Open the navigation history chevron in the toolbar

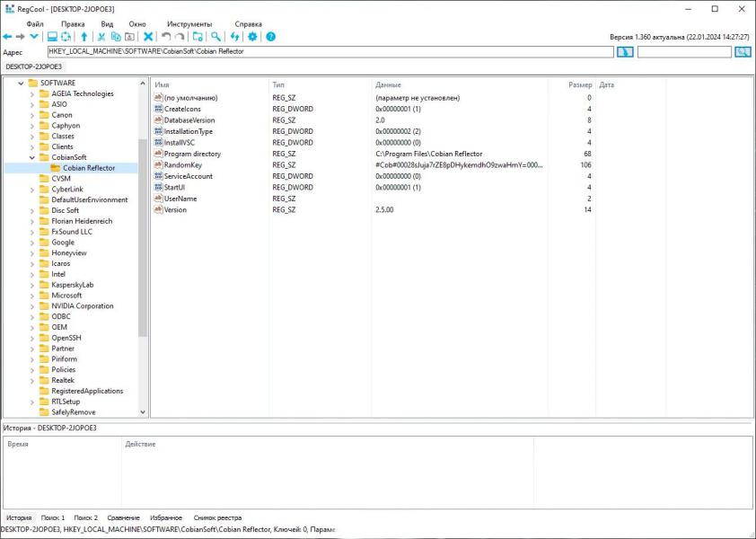pyautogui.click(x=34, y=37)
